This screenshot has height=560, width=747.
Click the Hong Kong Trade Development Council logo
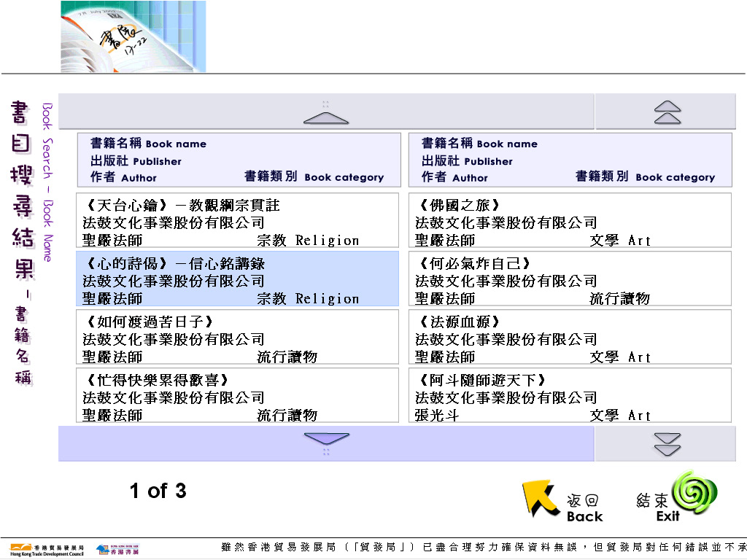point(47,549)
